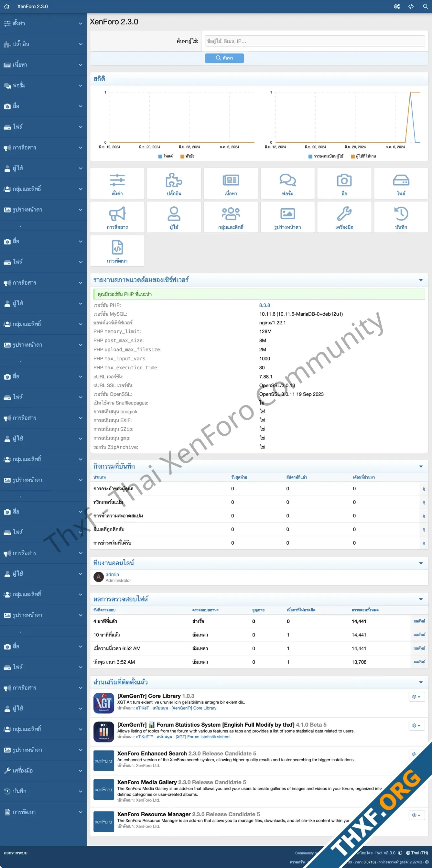Open the การสื่อสาร megaphone dashboard tile
Image resolution: width=432 pixels, height=868 pixels.
tap(117, 217)
